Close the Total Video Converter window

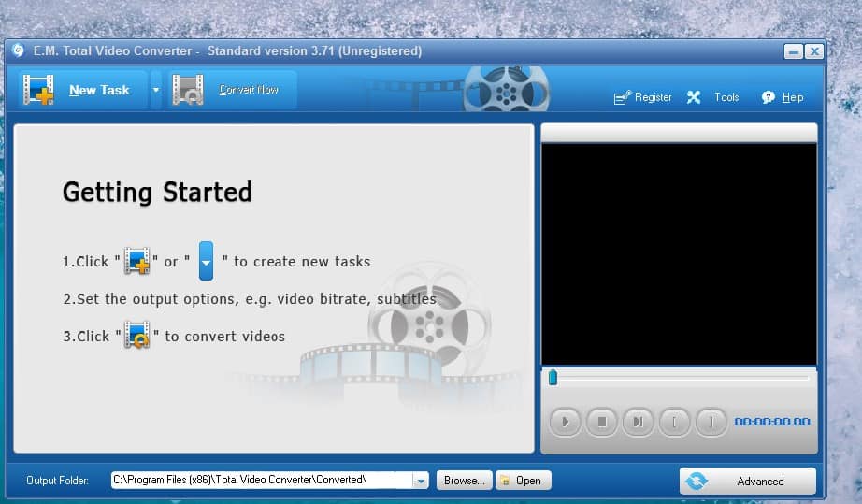tap(814, 51)
